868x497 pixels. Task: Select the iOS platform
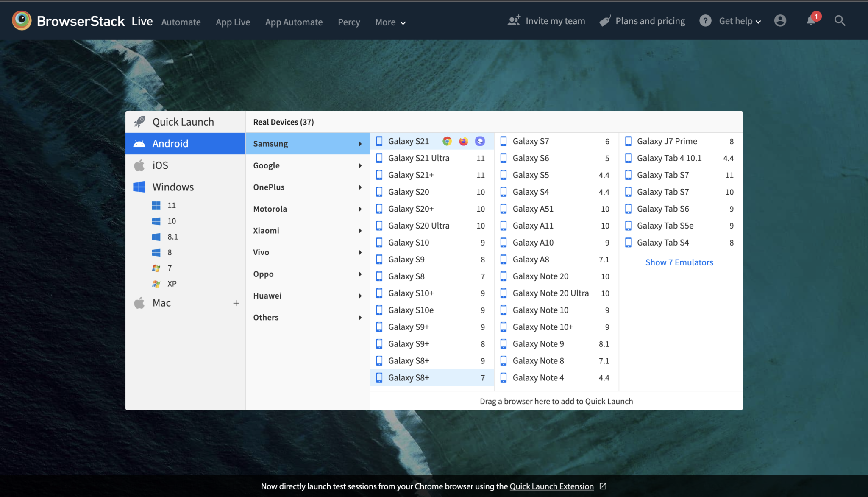tap(160, 165)
